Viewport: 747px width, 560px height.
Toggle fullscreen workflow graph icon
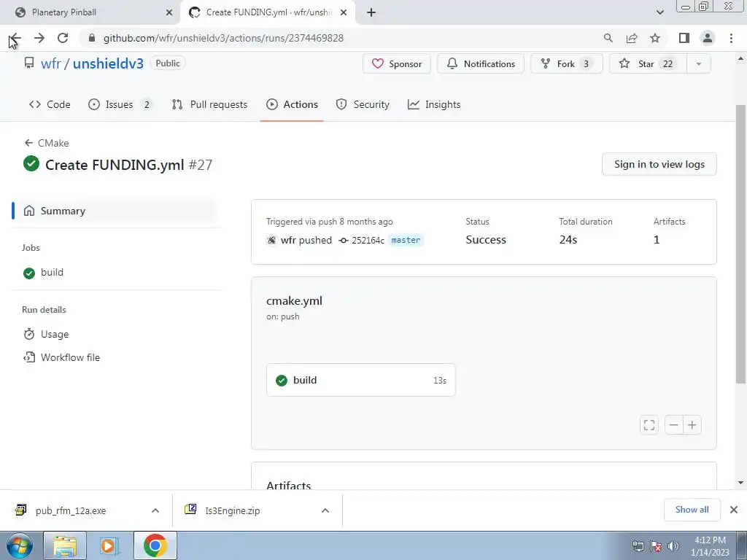pos(649,425)
